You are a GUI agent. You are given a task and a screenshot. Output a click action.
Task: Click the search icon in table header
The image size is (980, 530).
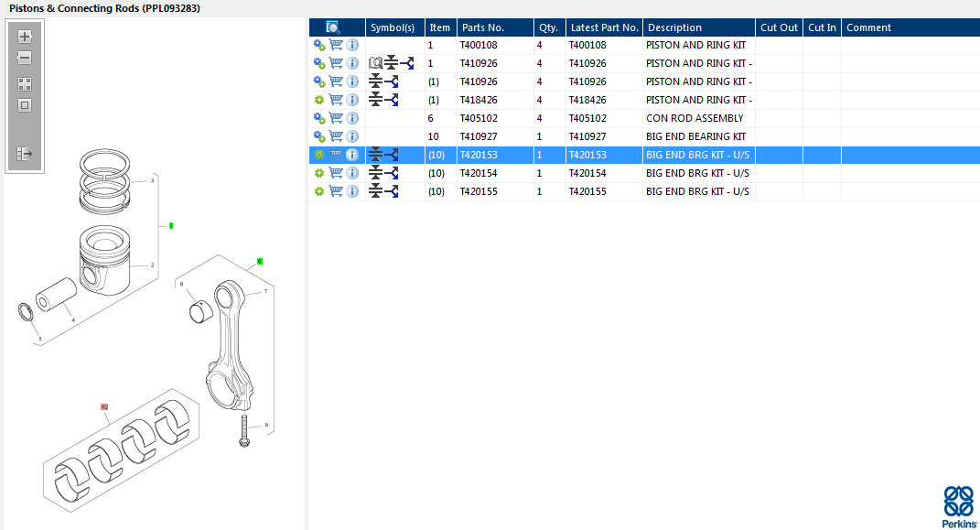coord(333,27)
